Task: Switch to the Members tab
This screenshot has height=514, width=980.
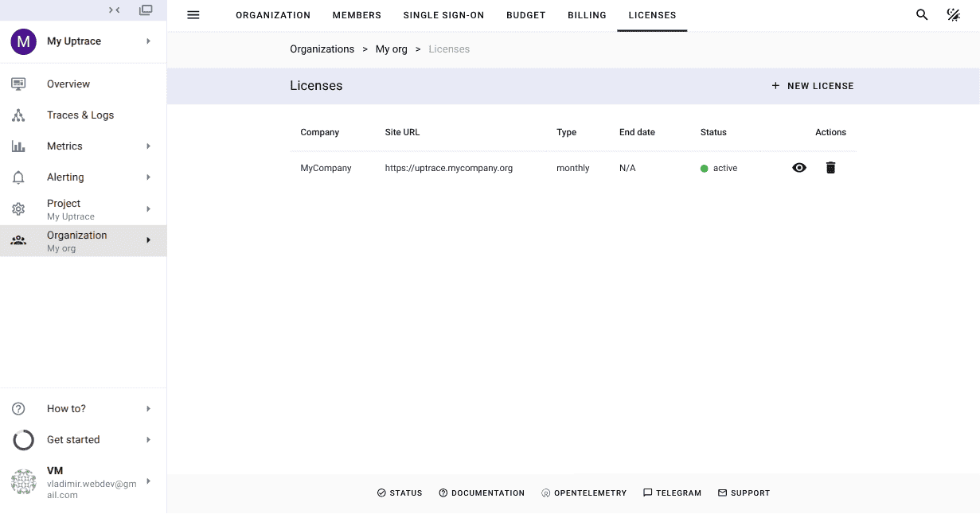Action: [x=357, y=15]
